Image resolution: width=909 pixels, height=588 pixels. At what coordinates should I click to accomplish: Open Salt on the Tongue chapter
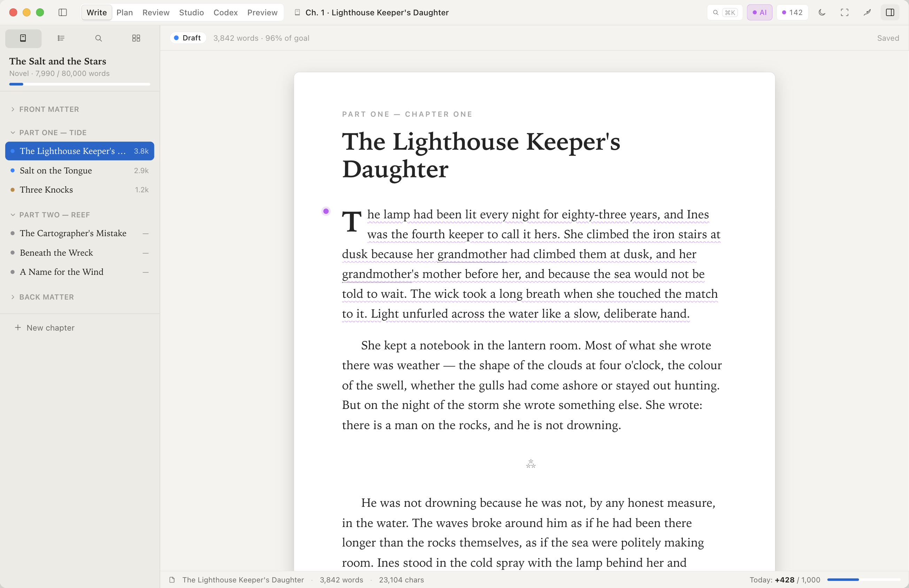pos(79,170)
